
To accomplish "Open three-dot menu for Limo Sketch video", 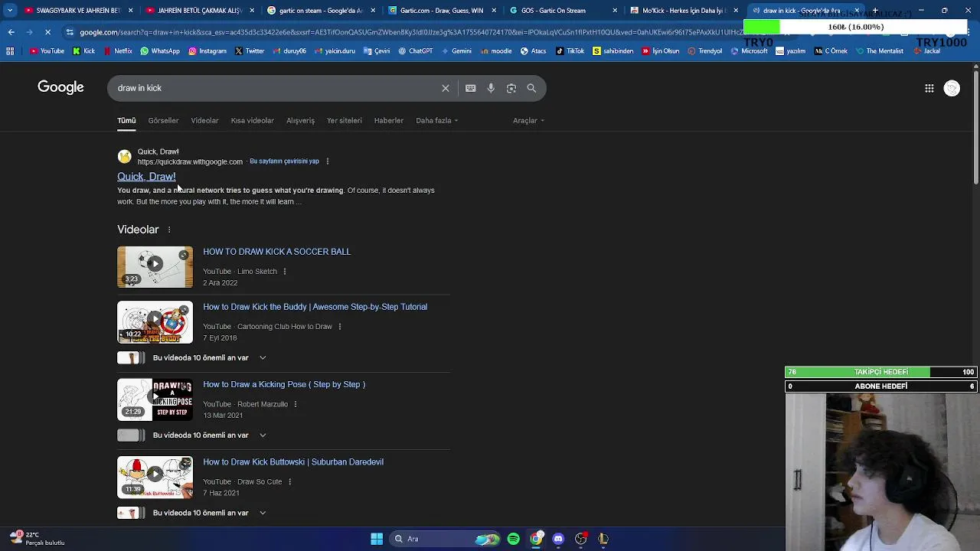I will [285, 272].
